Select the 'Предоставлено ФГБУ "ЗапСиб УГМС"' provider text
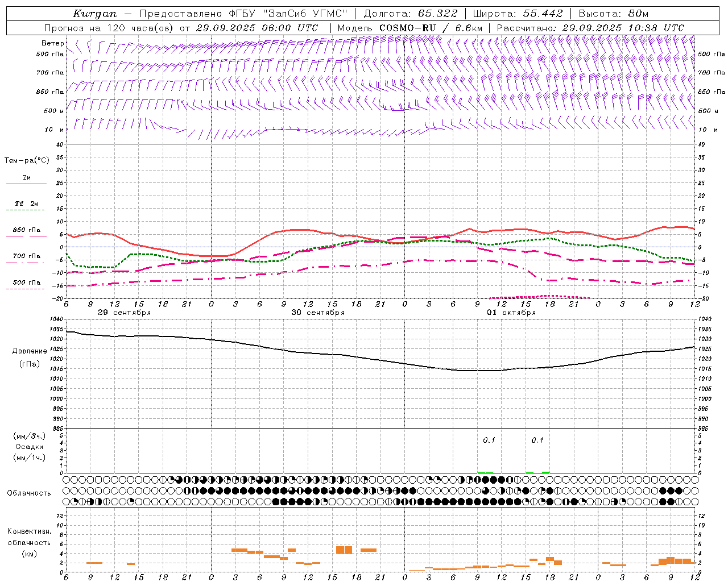The width and height of the screenshot is (728, 582). point(243,14)
